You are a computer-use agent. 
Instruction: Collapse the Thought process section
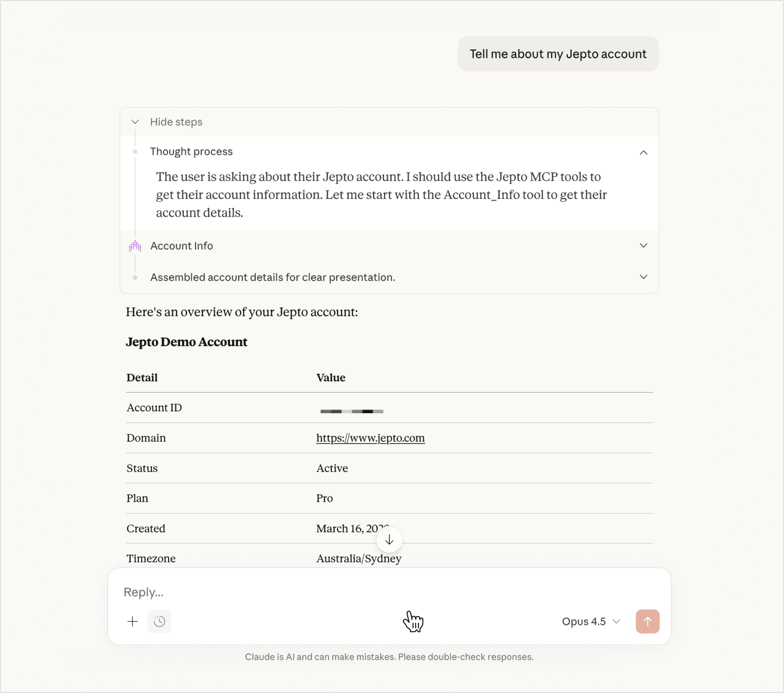(643, 152)
